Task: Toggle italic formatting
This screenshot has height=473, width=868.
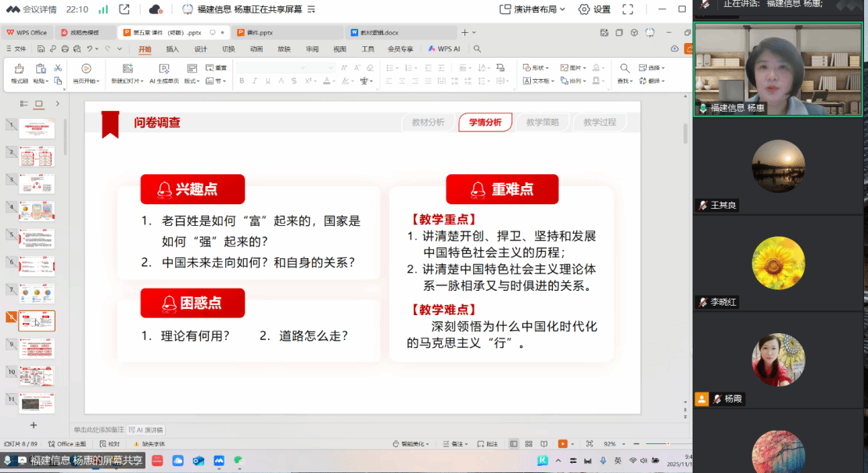Action: 256,81
